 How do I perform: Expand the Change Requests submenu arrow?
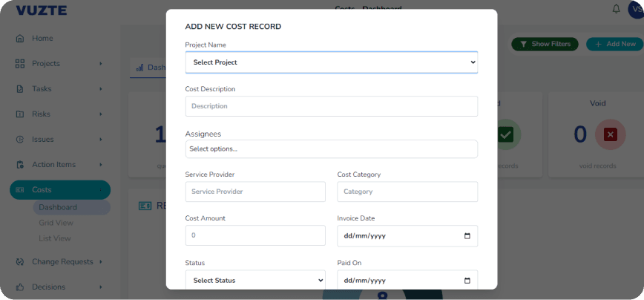click(x=101, y=262)
